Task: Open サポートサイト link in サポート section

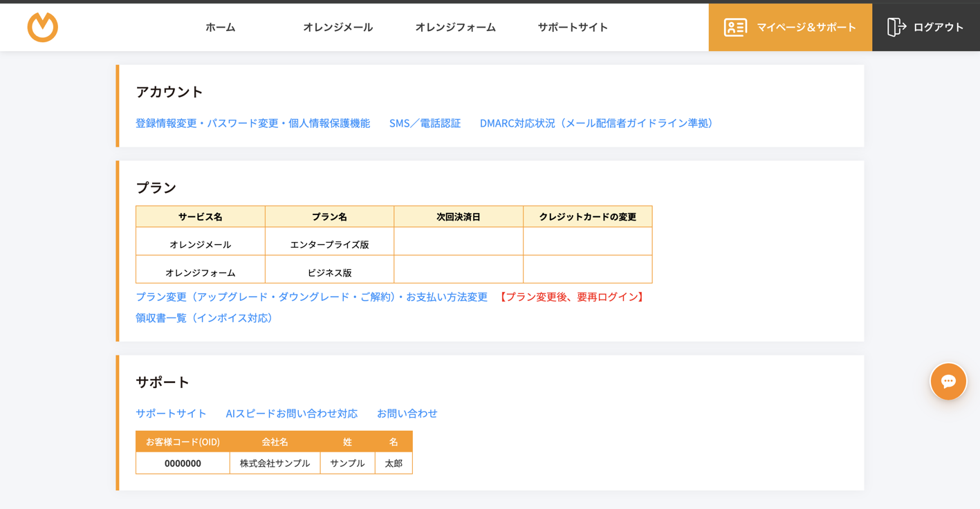Action: coord(171,414)
